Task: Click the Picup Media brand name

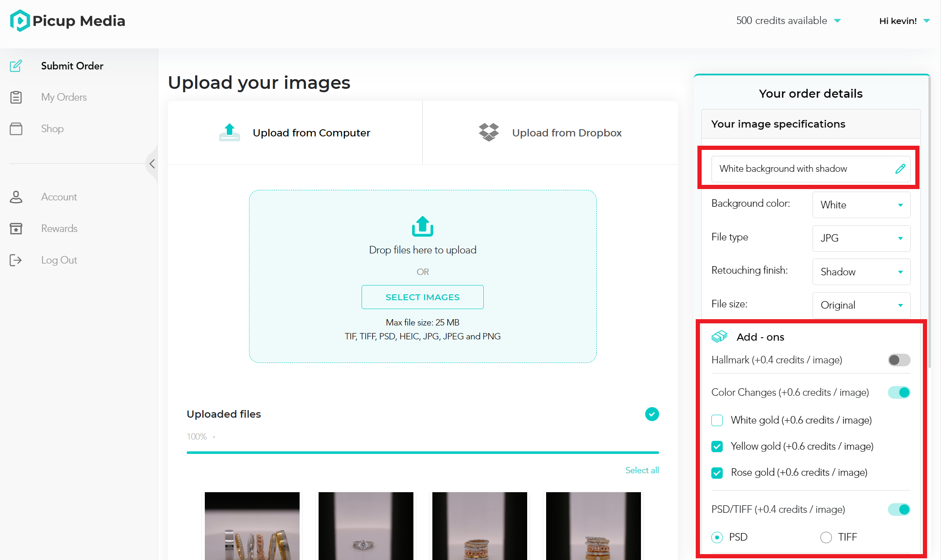Action: click(79, 21)
